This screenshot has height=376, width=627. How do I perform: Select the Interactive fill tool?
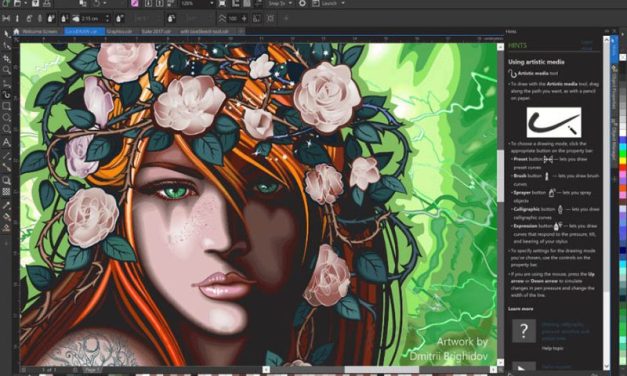(6, 217)
